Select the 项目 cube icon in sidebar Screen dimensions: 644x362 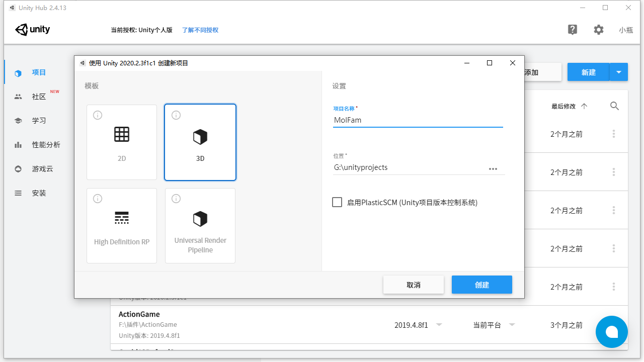click(18, 73)
